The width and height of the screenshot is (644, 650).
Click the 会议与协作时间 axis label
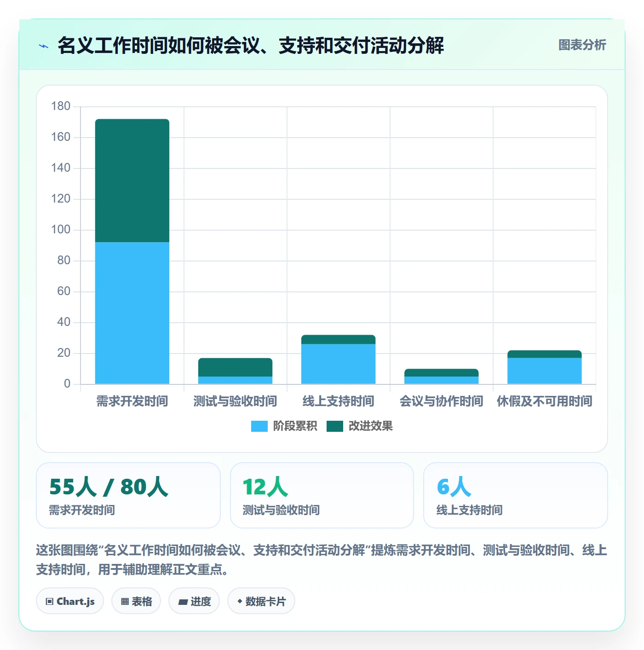(441, 401)
